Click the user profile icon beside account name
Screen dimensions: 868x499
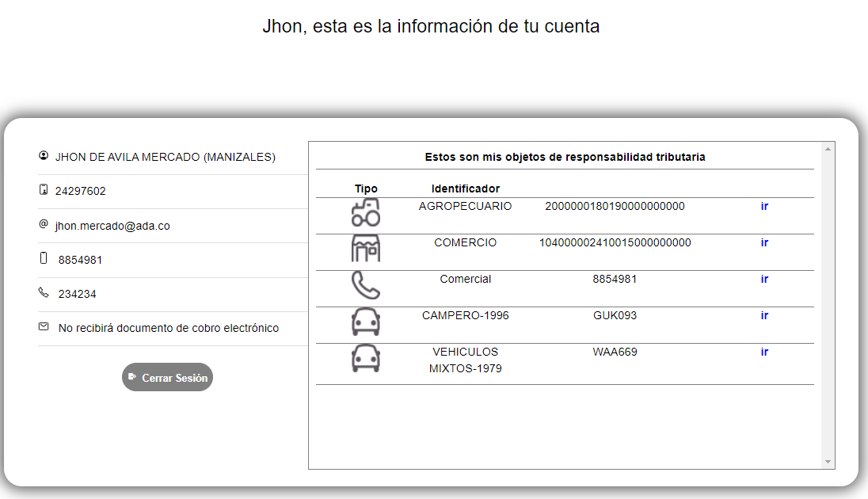click(x=44, y=156)
